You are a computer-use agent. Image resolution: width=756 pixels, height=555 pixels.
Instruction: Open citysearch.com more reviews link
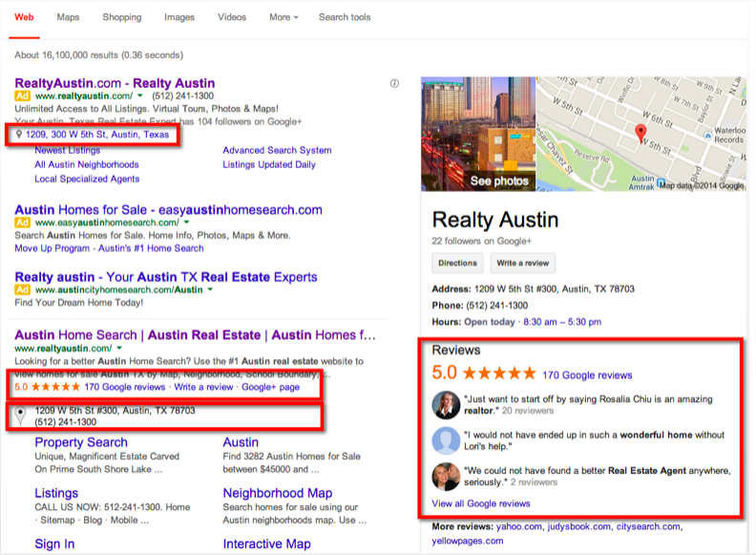[x=648, y=526]
